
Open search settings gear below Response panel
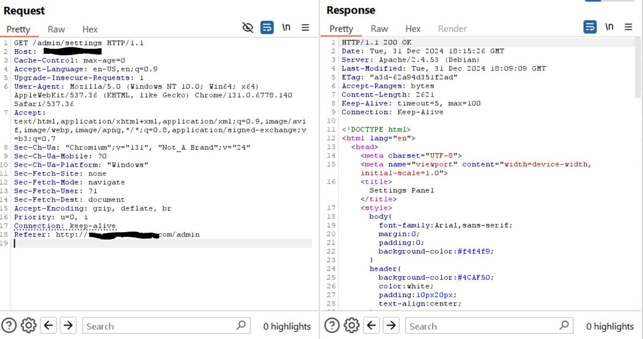coord(352,325)
